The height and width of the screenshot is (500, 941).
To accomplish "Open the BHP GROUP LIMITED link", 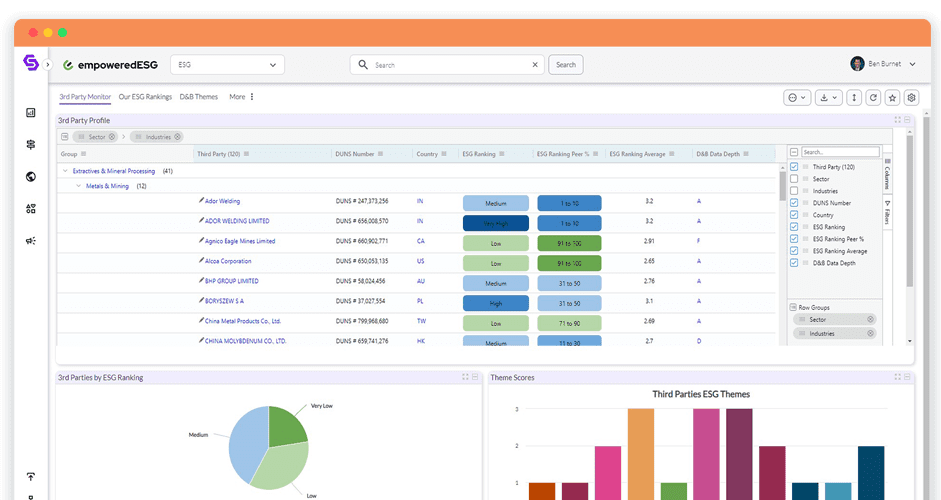I will [x=232, y=281].
